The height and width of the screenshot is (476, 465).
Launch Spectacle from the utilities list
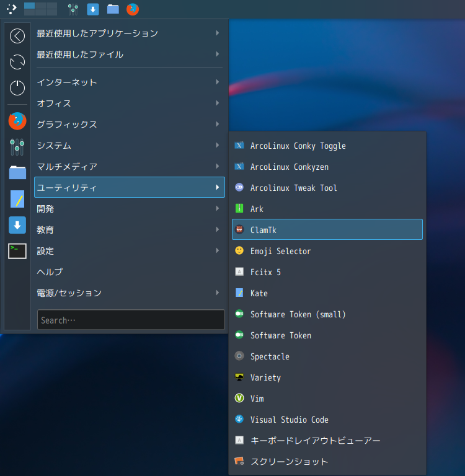(327, 356)
